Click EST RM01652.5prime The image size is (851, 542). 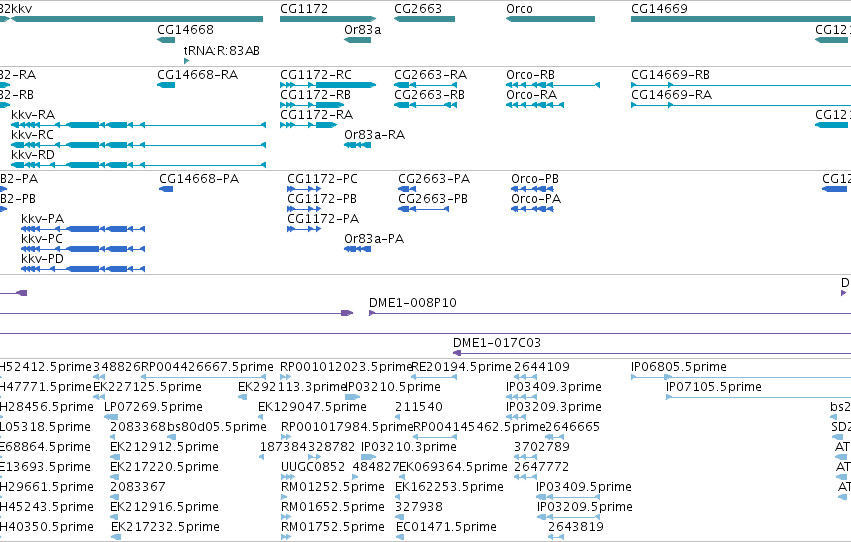click(333, 508)
